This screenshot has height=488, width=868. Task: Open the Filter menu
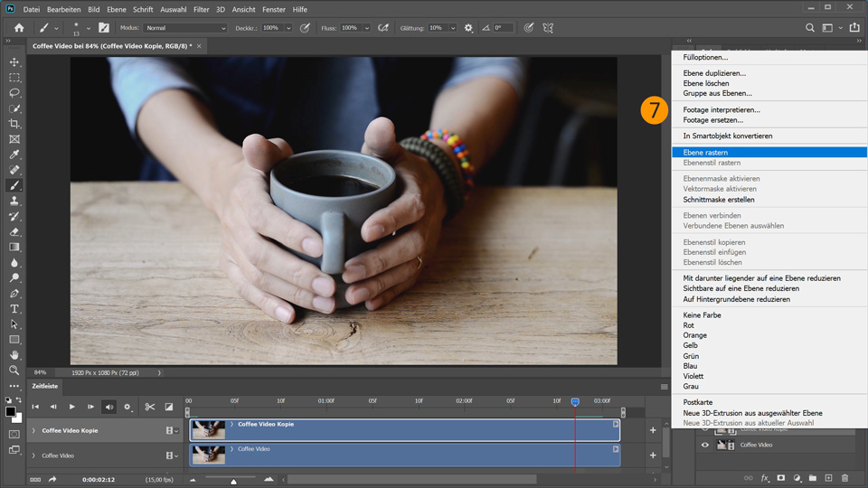[x=201, y=9]
